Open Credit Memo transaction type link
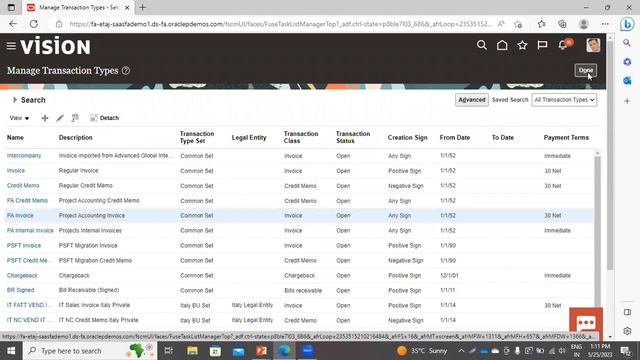Screen dimensions: 640x360 pyautogui.click(x=23, y=185)
